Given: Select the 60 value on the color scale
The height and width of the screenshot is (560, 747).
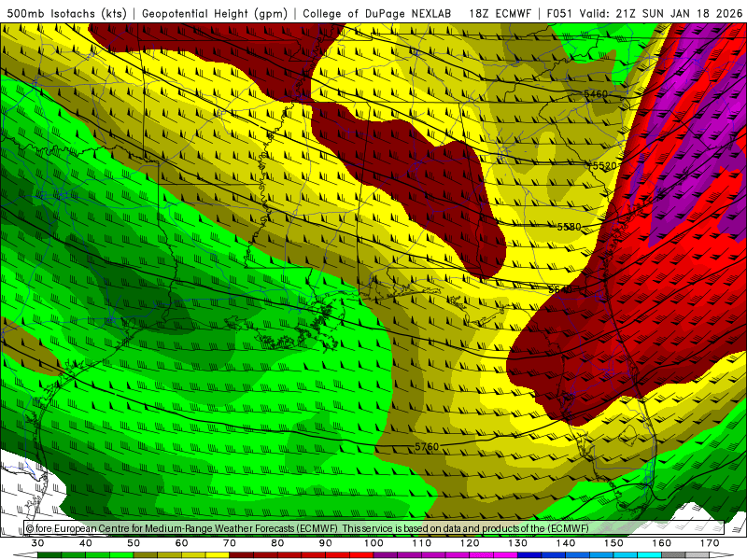Looking at the screenshot, I should pos(181,543).
